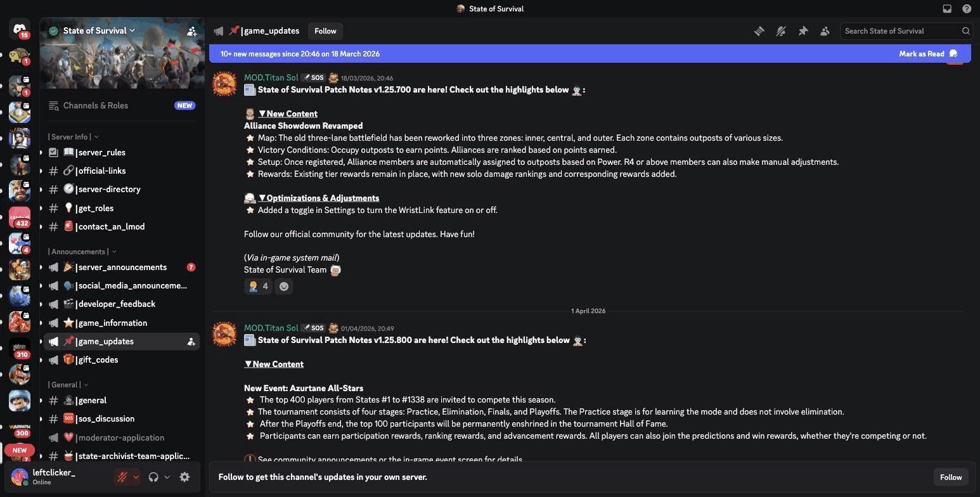This screenshot has width=980, height=497.
Task: Open the server_rules channel
Action: tap(121, 153)
